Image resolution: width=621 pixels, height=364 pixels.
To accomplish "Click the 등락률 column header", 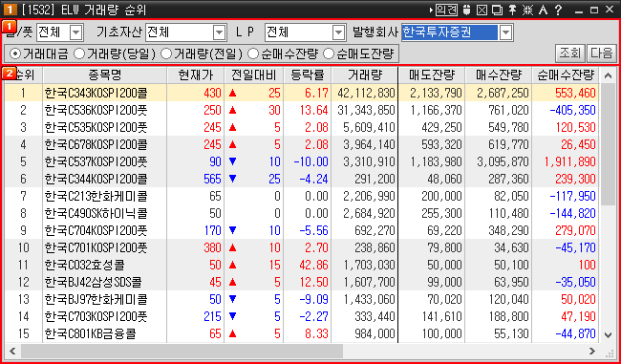I will 307,75.
